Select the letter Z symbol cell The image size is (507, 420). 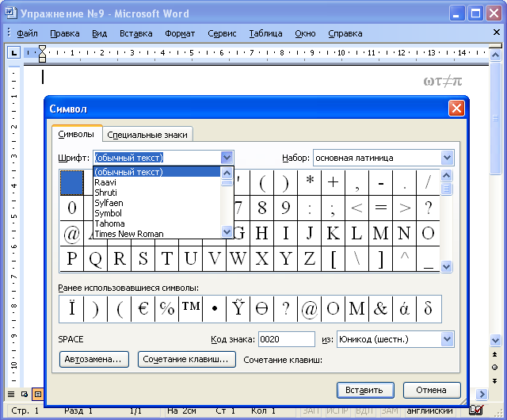(x=310, y=258)
